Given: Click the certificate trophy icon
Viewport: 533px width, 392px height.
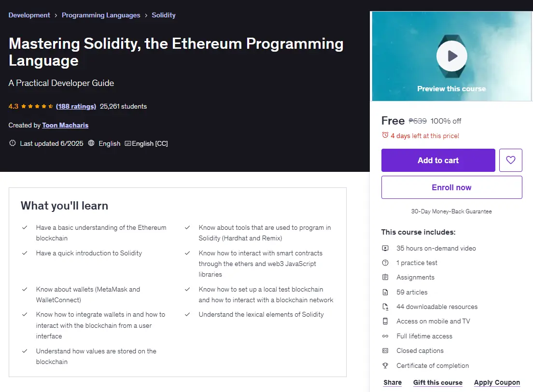Looking at the screenshot, I should tap(385, 365).
